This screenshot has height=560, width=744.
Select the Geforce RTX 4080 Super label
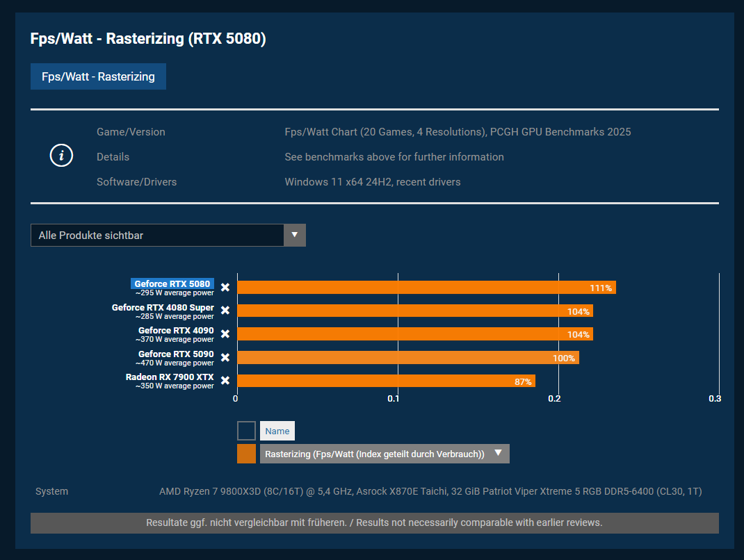(163, 307)
